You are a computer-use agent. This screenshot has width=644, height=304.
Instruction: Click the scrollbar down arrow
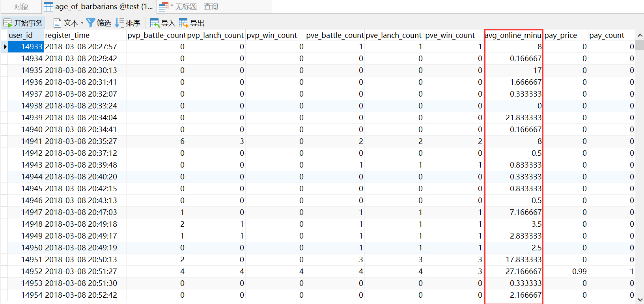pyautogui.click(x=640, y=299)
